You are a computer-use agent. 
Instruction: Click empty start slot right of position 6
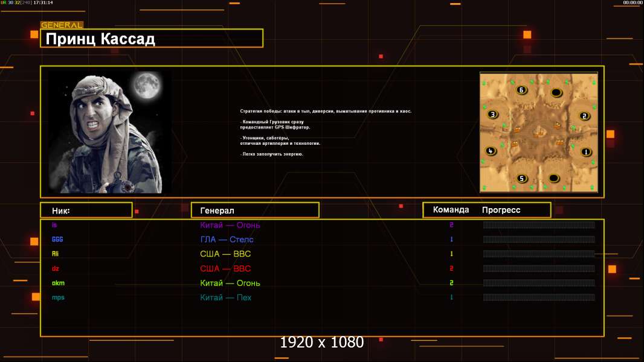[556, 92]
